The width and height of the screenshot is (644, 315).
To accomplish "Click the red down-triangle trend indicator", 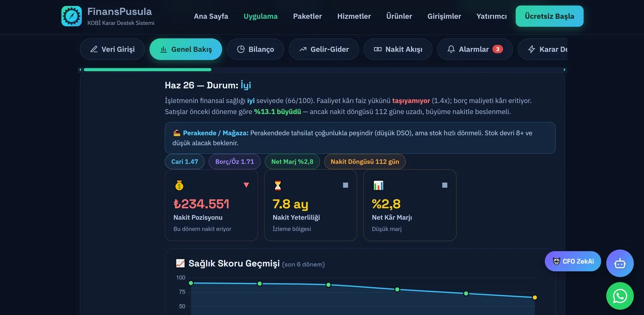I will point(246,185).
